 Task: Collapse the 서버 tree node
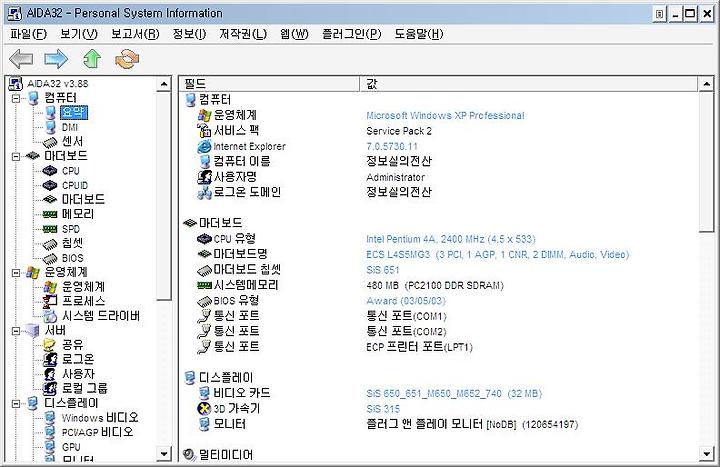[16, 331]
